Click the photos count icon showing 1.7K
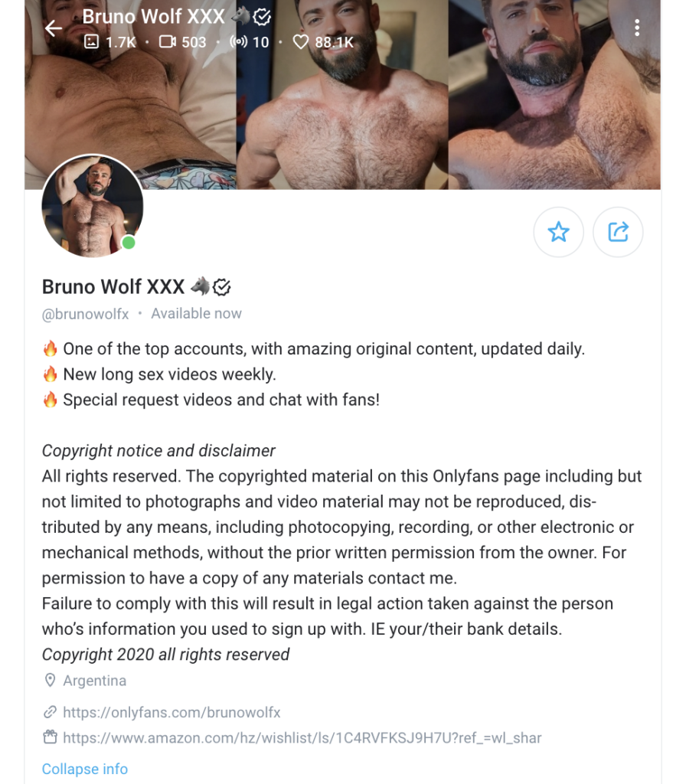 (x=91, y=42)
